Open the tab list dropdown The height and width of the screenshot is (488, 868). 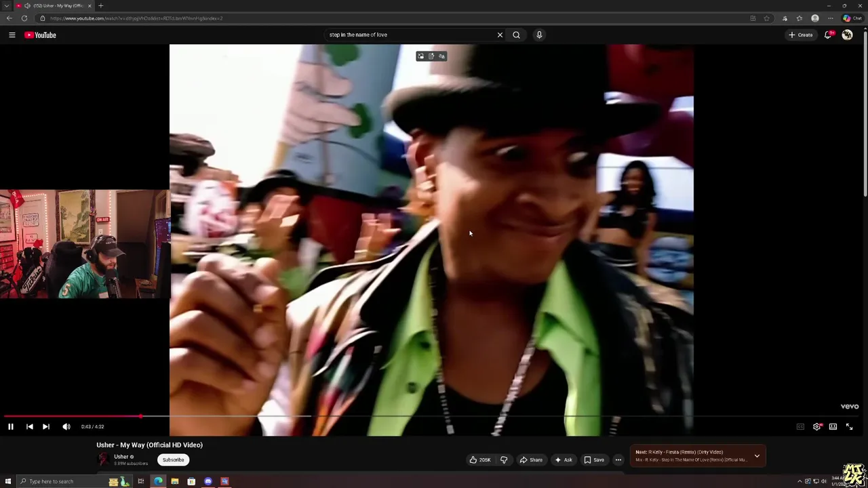(6, 5)
